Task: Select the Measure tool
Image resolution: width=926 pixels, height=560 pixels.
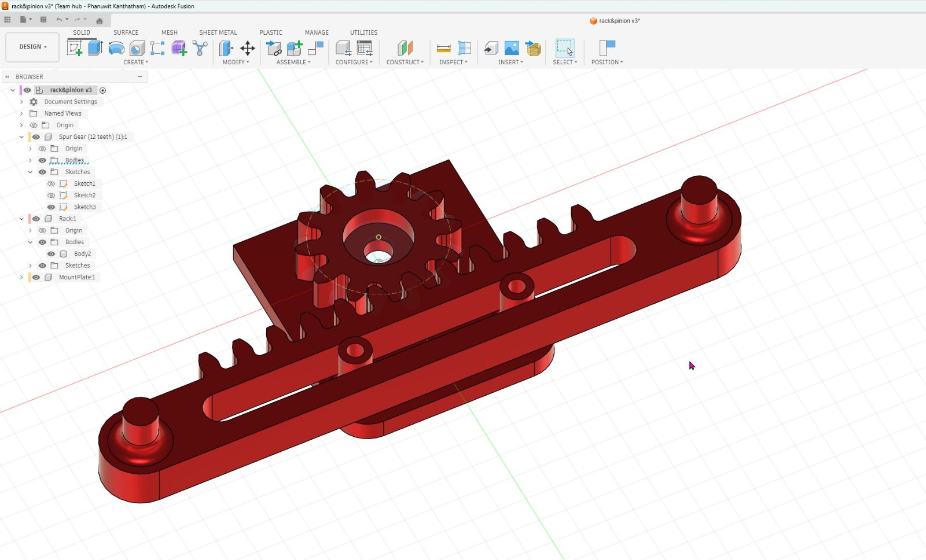Action: (x=444, y=48)
